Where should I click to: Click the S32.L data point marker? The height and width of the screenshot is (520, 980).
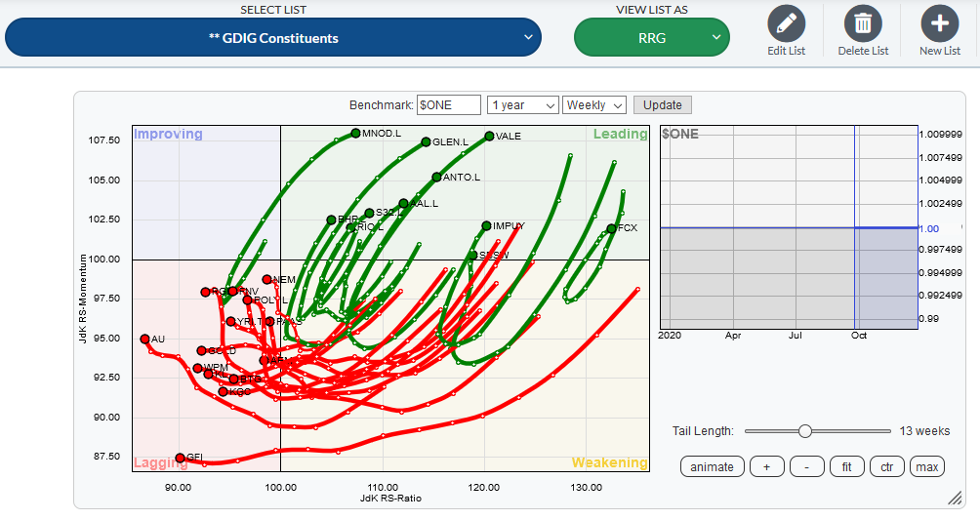[369, 213]
